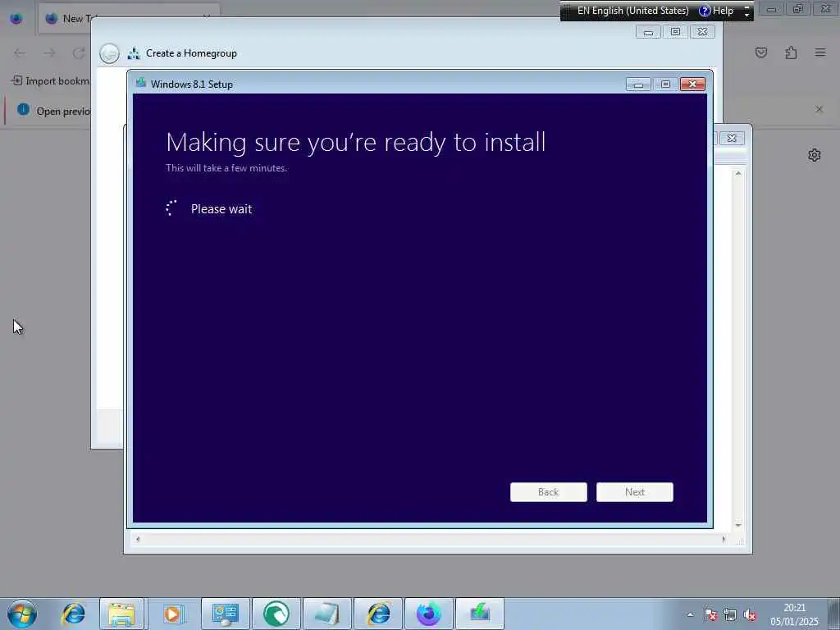The width and height of the screenshot is (840, 630).
Task: Open the Windows Start menu orb
Action: 22,614
